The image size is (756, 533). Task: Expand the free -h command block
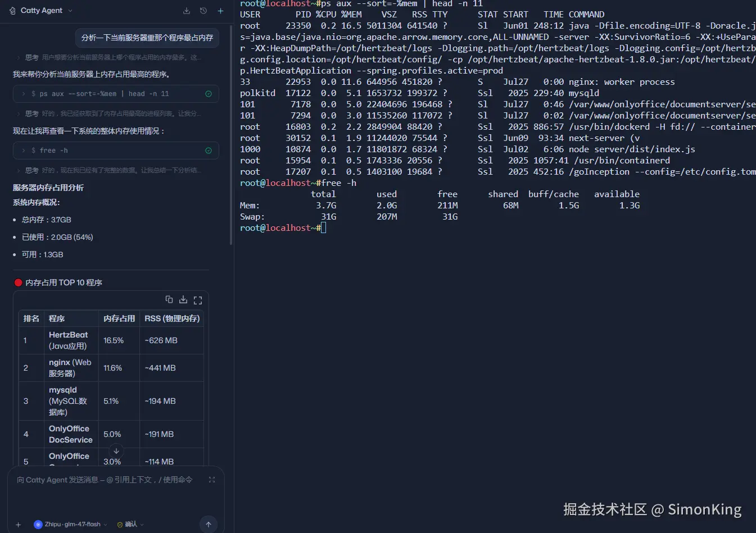click(x=116, y=151)
